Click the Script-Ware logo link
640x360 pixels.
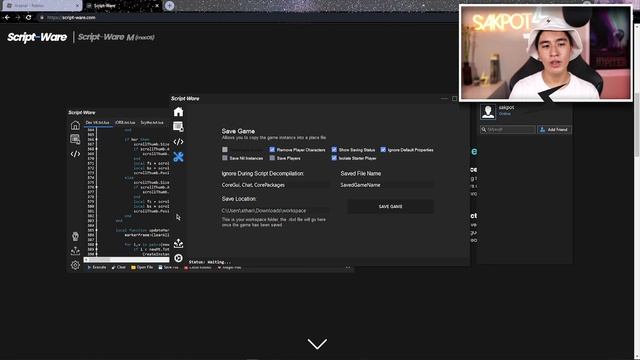pyautogui.click(x=37, y=37)
